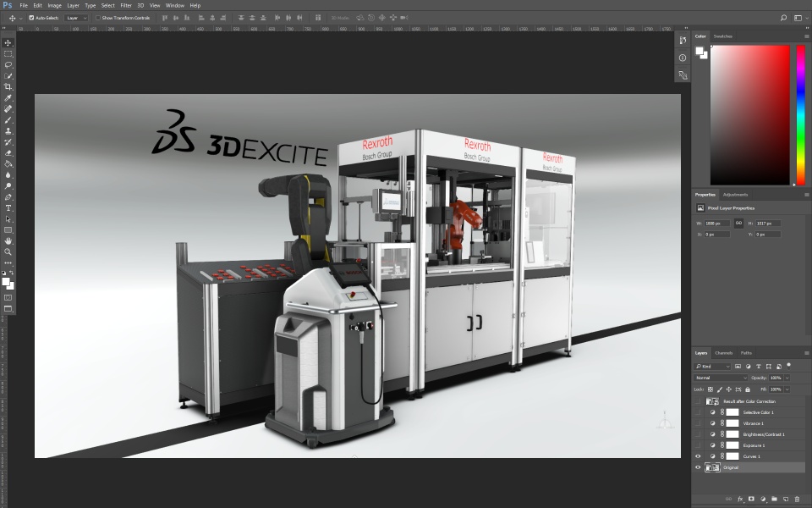The height and width of the screenshot is (508, 812).
Task: Hide the Curves 1 layer
Action: pyautogui.click(x=698, y=456)
